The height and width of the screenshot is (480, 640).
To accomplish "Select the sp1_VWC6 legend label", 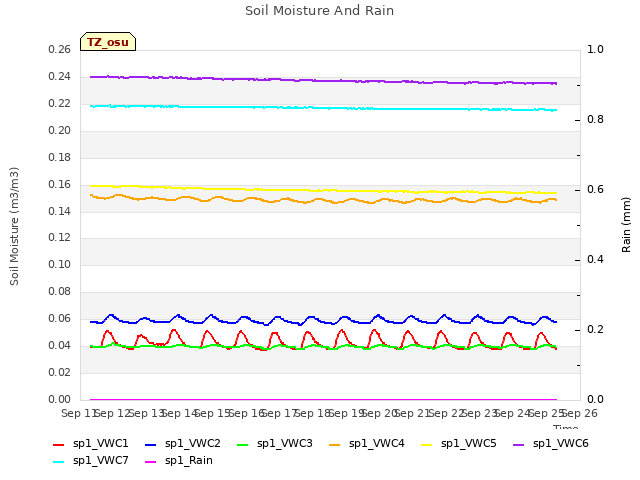I will (x=560, y=444).
